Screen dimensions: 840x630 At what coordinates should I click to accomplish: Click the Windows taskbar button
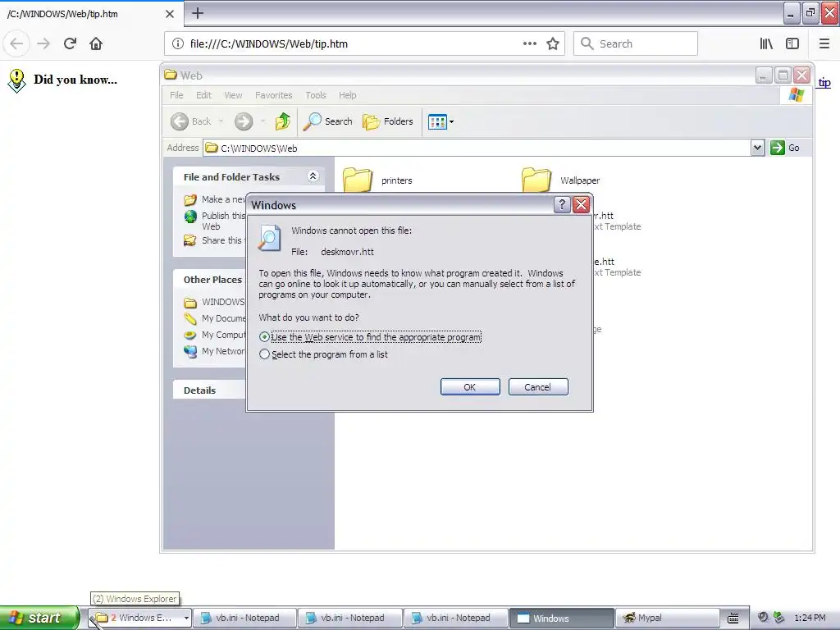tap(560, 618)
